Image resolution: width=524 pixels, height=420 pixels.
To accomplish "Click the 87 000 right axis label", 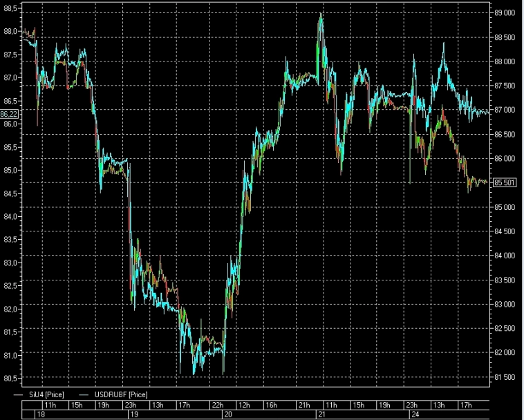I will pos(505,110).
